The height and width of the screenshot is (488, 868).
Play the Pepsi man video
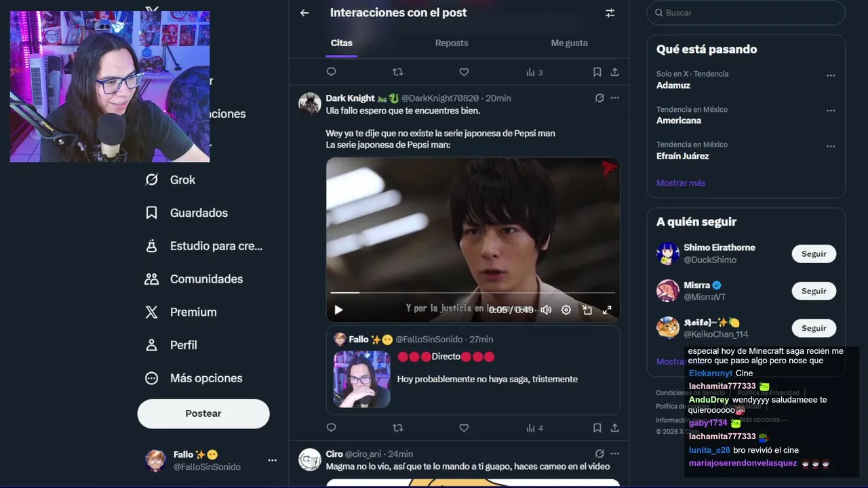coord(338,310)
